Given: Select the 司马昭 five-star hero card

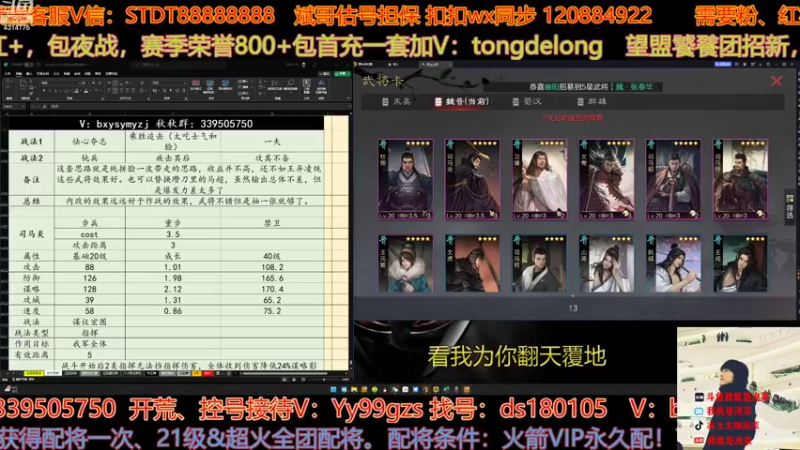Looking at the screenshot, I should 673,180.
